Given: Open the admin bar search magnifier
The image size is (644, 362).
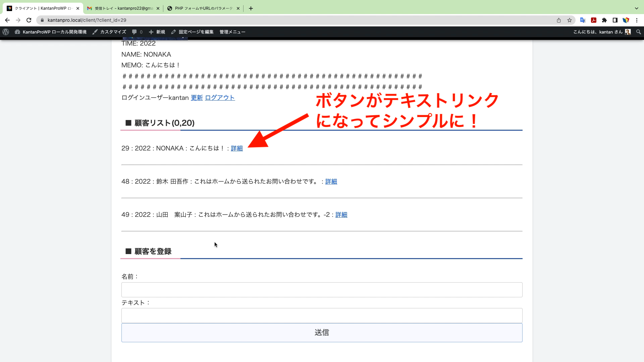Looking at the screenshot, I should pos(639,32).
